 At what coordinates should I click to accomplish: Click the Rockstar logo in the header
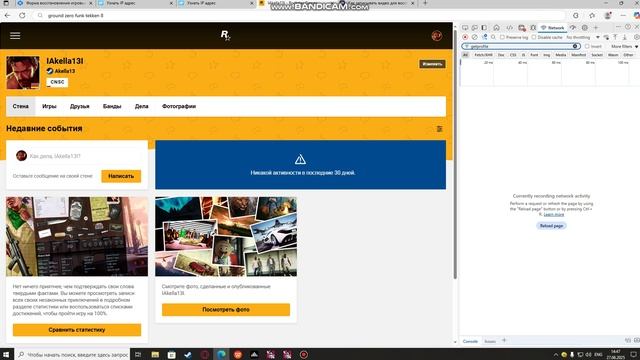coord(225,36)
